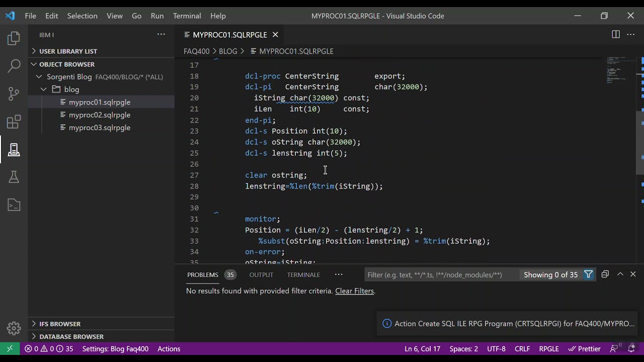
Task: Click the VS Code logo menu
Action: pos(10,16)
